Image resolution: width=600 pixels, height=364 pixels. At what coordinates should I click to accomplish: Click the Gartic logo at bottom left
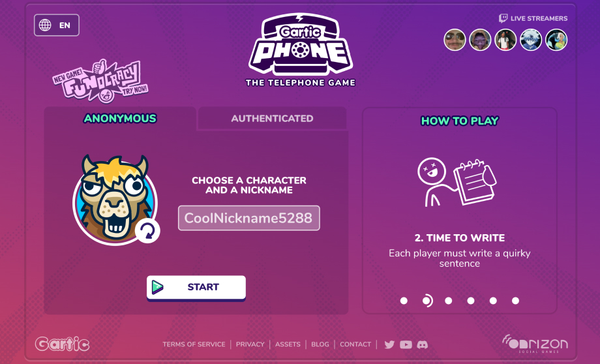[x=63, y=344]
